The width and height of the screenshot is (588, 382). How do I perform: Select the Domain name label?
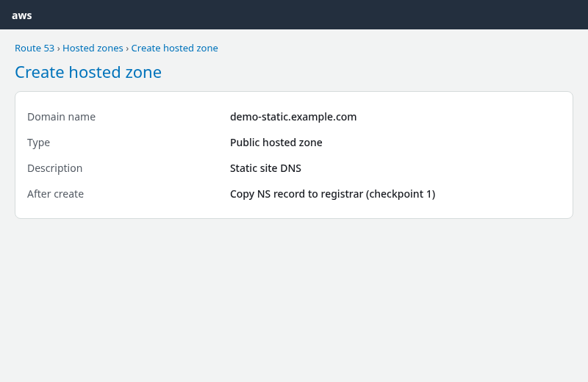61,117
